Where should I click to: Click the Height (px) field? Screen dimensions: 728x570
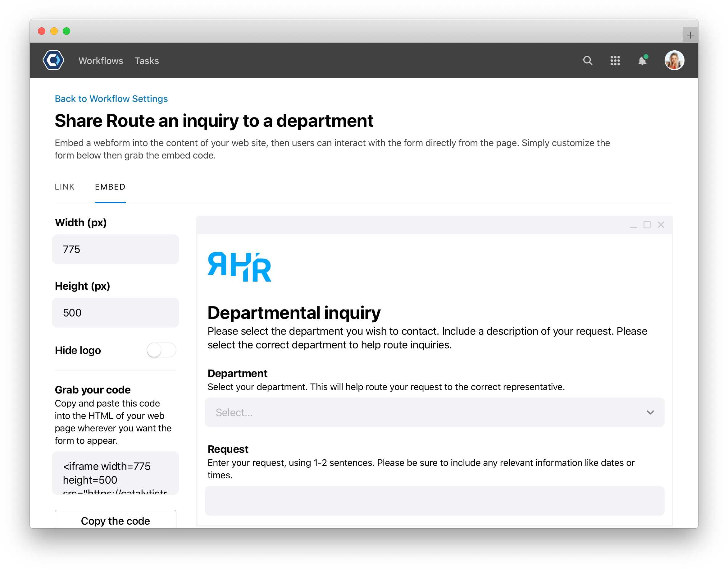pos(116,312)
